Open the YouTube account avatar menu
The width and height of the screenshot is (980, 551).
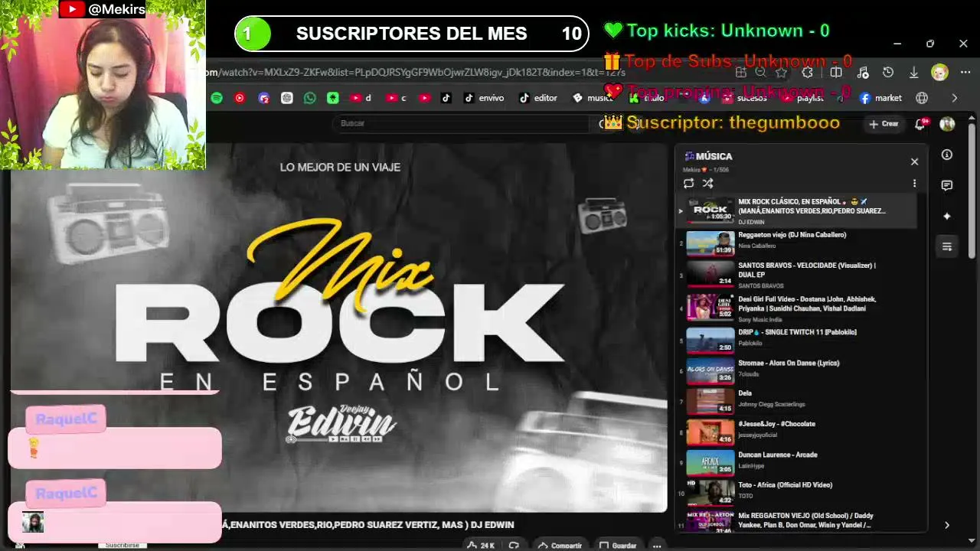pos(947,124)
